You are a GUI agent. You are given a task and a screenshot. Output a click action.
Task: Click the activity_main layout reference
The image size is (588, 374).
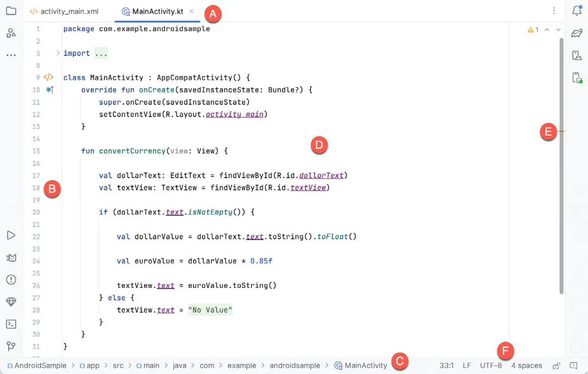coord(235,115)
